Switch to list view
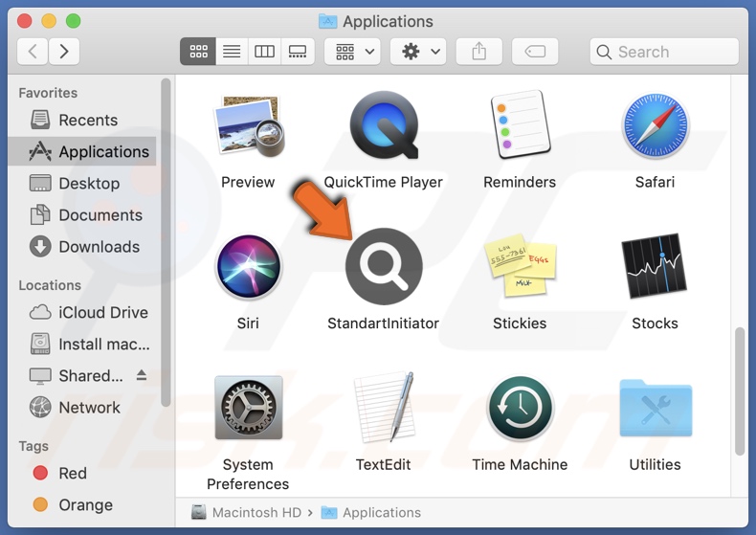Image resolution: width=756 pixels, height=535 pixels. coord(232,51)
